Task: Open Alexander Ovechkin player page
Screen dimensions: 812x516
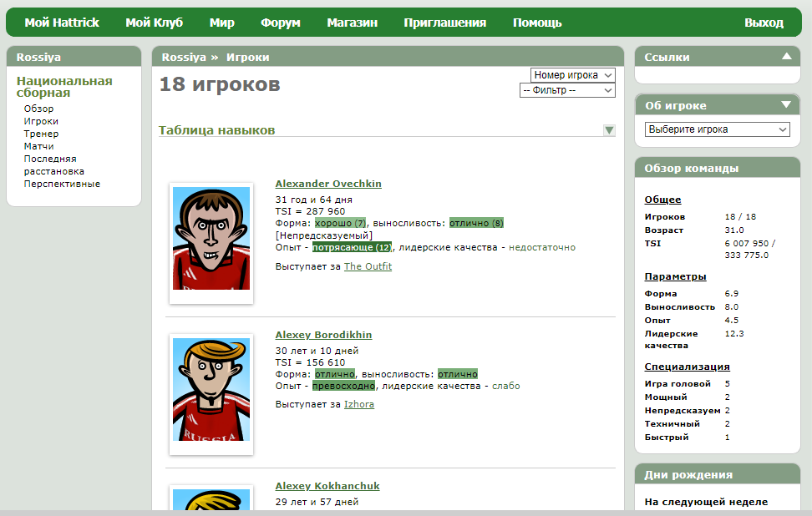Action: pos(328,184)
